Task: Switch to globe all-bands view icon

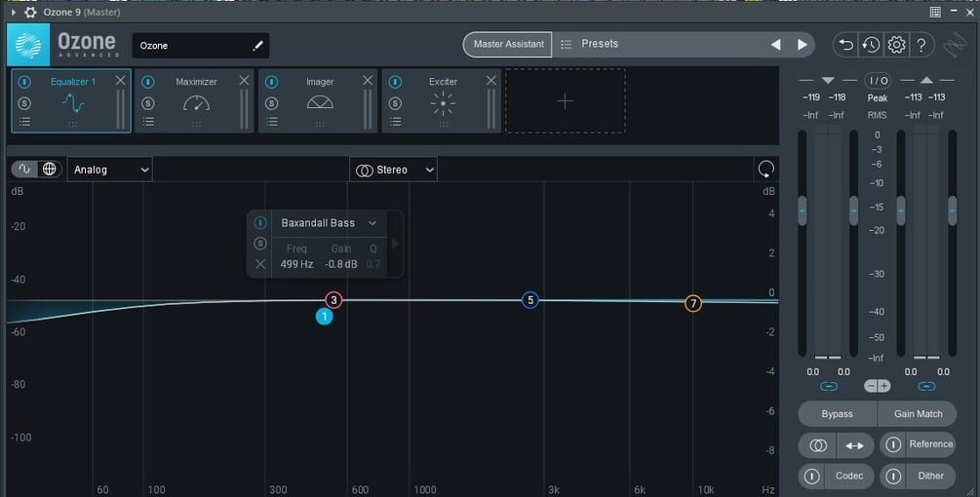Action: pos(49,170)
